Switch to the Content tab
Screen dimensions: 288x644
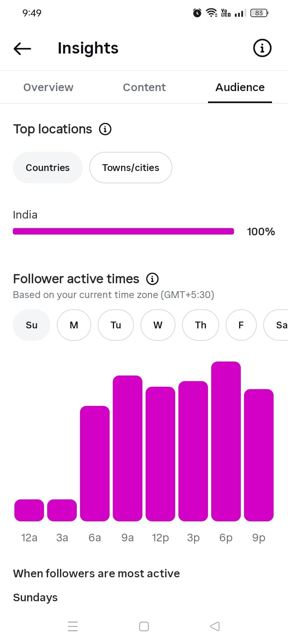pos(144,87)
